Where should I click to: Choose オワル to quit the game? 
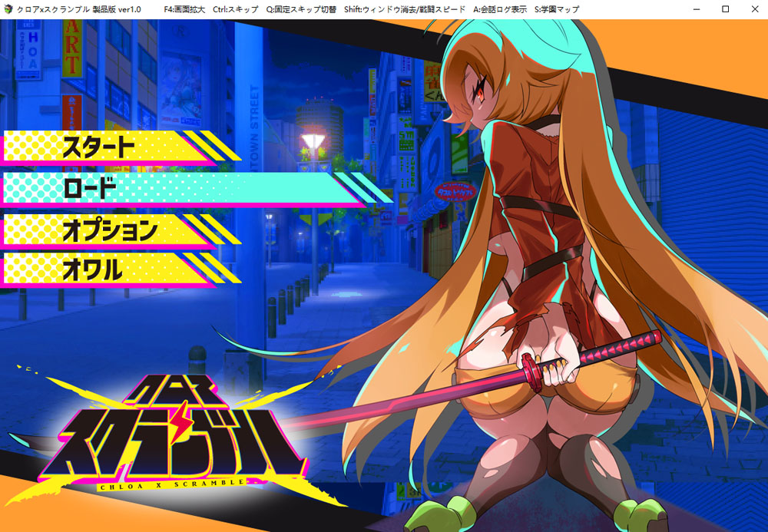[x=93, y=270]
